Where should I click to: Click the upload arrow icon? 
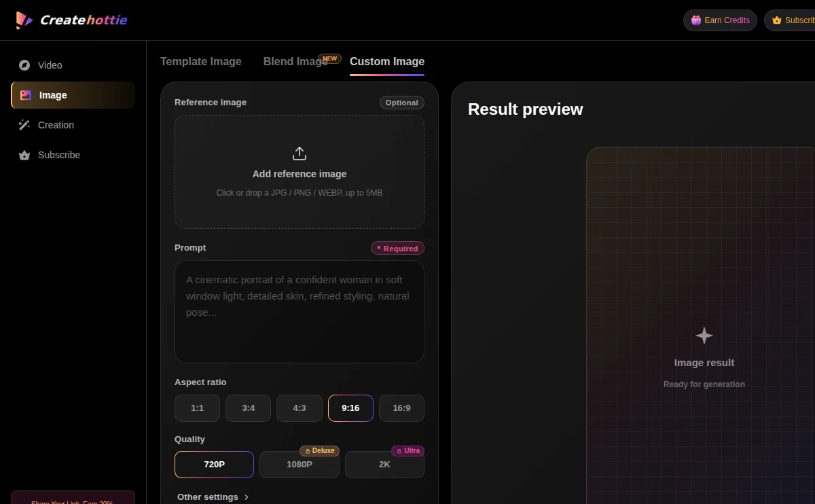pyautogui.click(x=300, y=154)
